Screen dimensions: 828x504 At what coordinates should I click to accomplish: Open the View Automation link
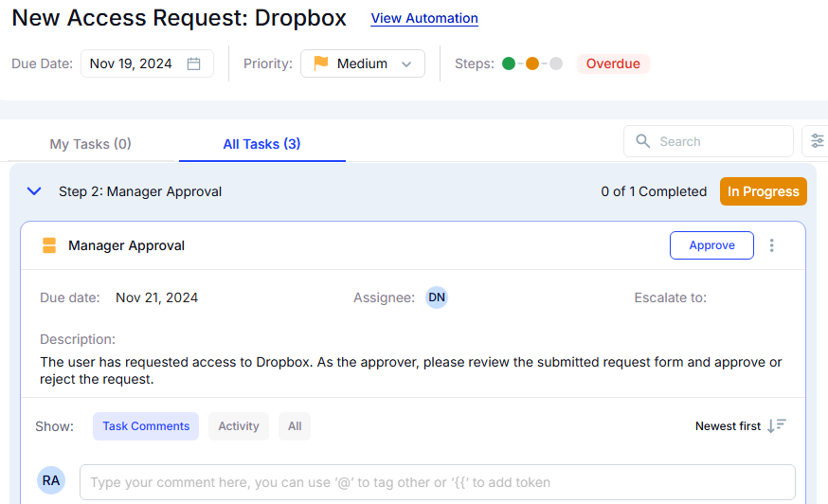pos(424,18)
